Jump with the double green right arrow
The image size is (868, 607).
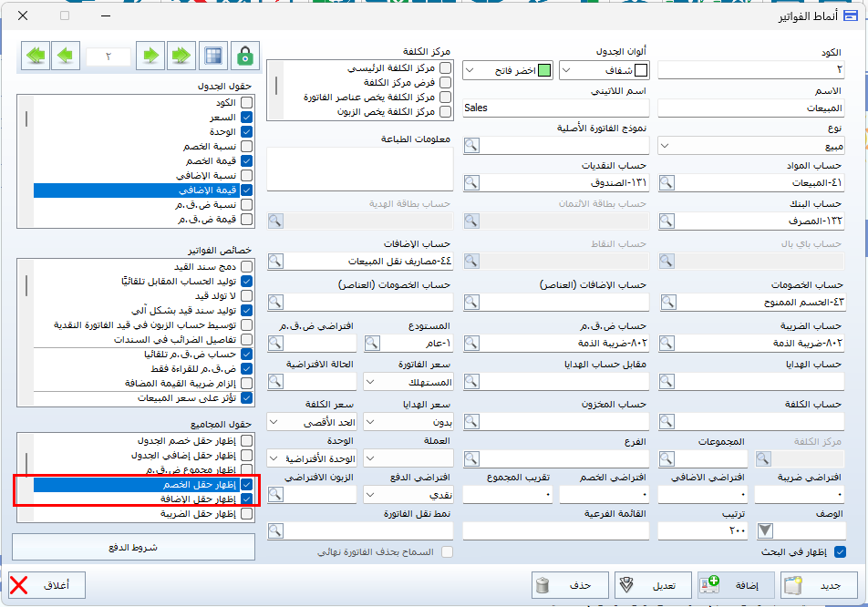point(181,56)
